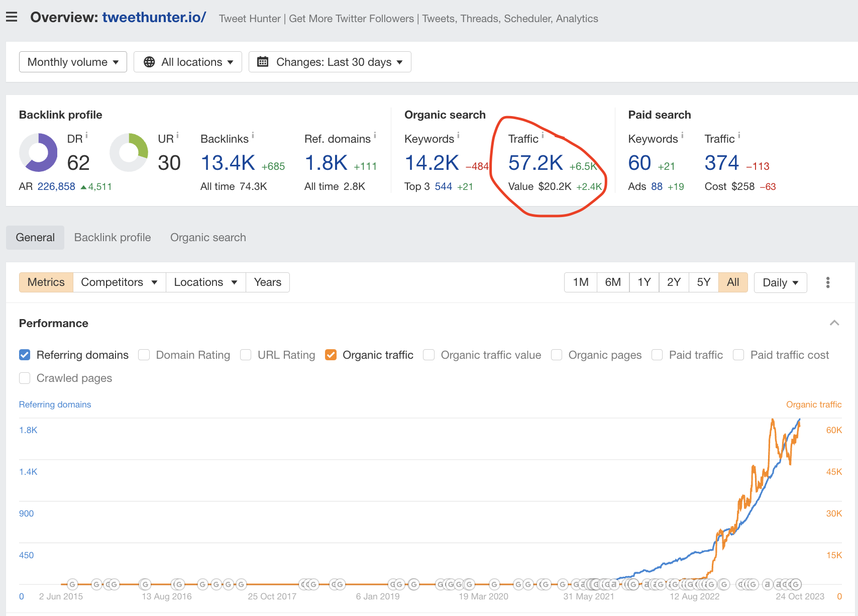Switch to the General tab
The height and width of the screenshot is (616, 858).
[x=35, y=238]
